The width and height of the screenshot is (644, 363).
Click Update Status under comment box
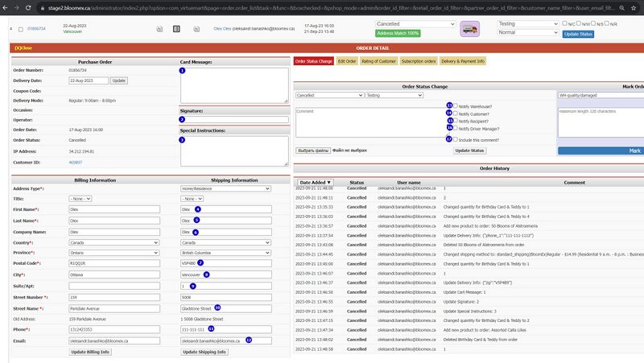469,151
